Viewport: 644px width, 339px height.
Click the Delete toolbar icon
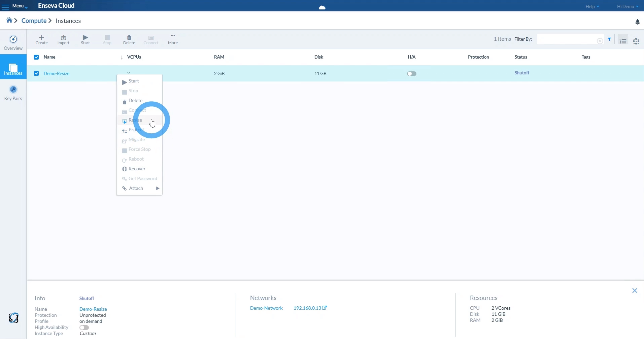coord(129,39)
